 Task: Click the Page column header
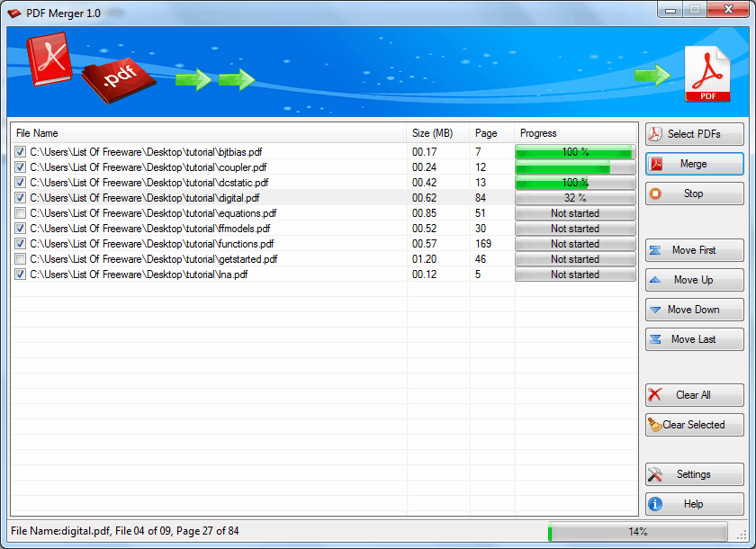coord(492,133)
